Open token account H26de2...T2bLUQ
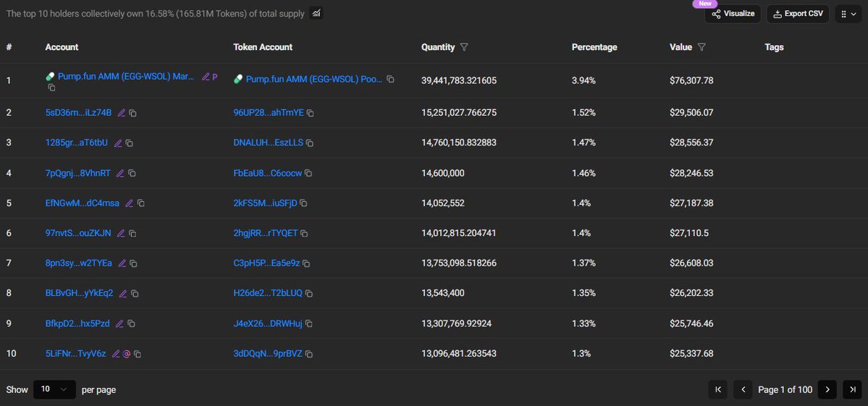Image resolution: width=868 pixels, height=406 pixels. tap(268, 293)
